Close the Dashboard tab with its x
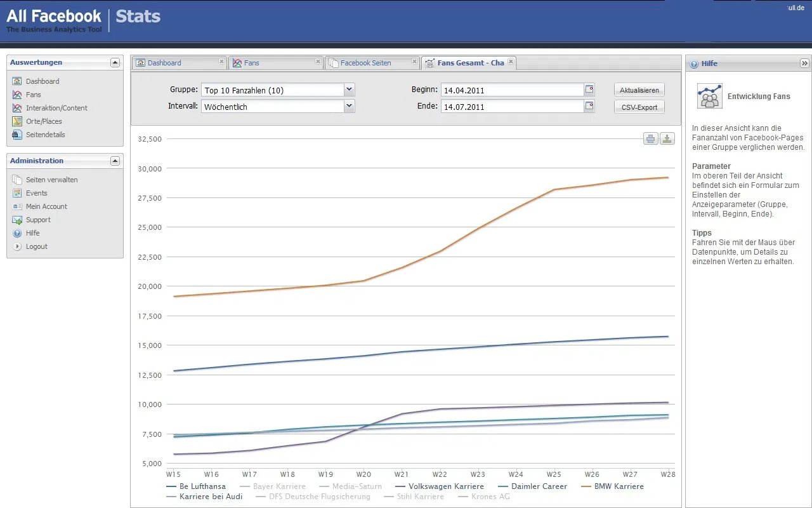The height and width of the screenshot is (508, 812). pyautogui.click(x=221, y=62)
